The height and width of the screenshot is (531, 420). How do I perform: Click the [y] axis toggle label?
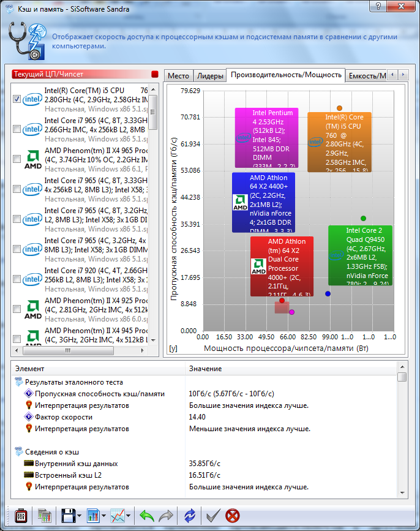pos(173,348)
